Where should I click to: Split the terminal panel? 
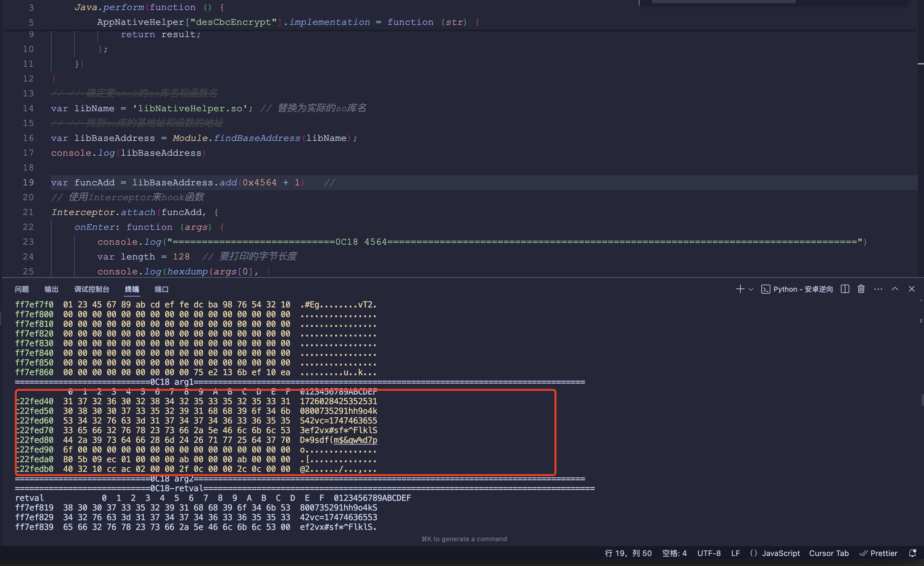[x=844, y=289]
